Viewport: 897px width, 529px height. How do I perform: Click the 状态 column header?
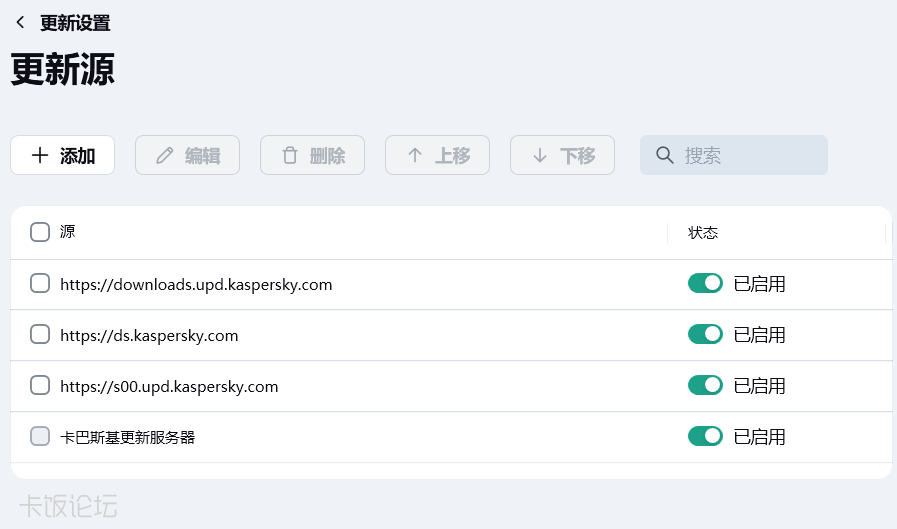tap(703, 233)
